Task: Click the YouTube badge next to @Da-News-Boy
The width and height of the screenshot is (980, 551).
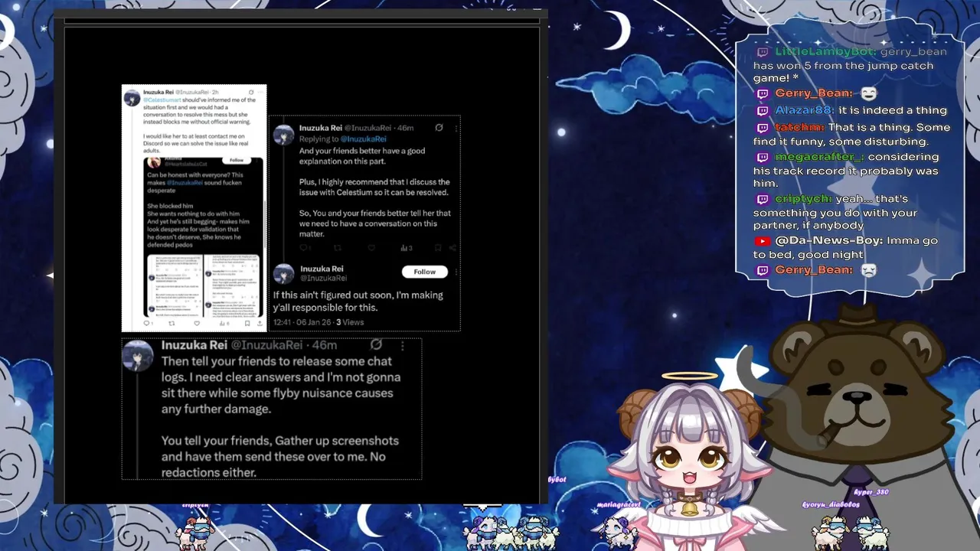Action: coord(763,241)
